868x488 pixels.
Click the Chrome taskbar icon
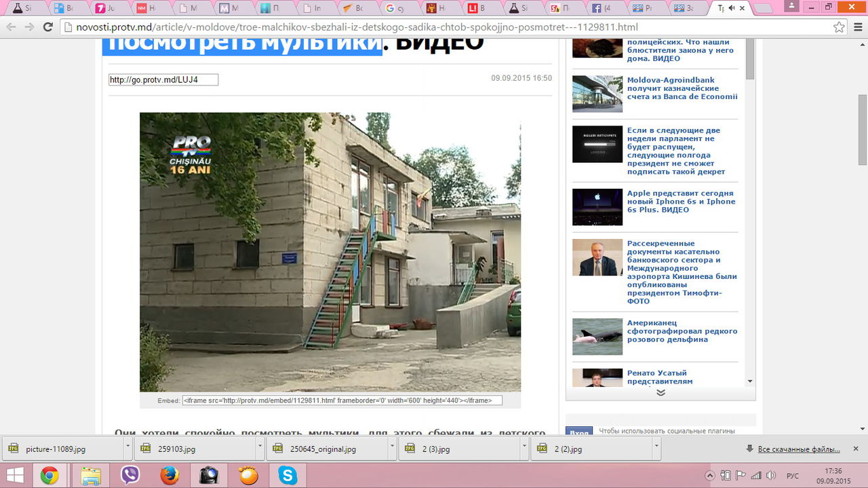pyautogui.click(x=49, y=475)
